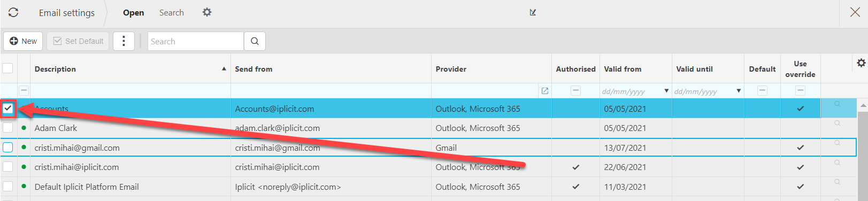Sort by the Default column header
This screenshot has width=868, height=201.
762,69
